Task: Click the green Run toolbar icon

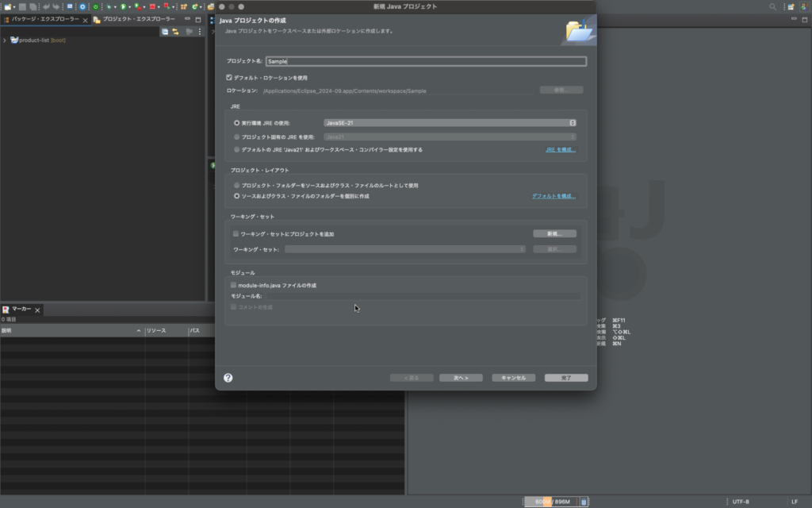Action: 123,6
